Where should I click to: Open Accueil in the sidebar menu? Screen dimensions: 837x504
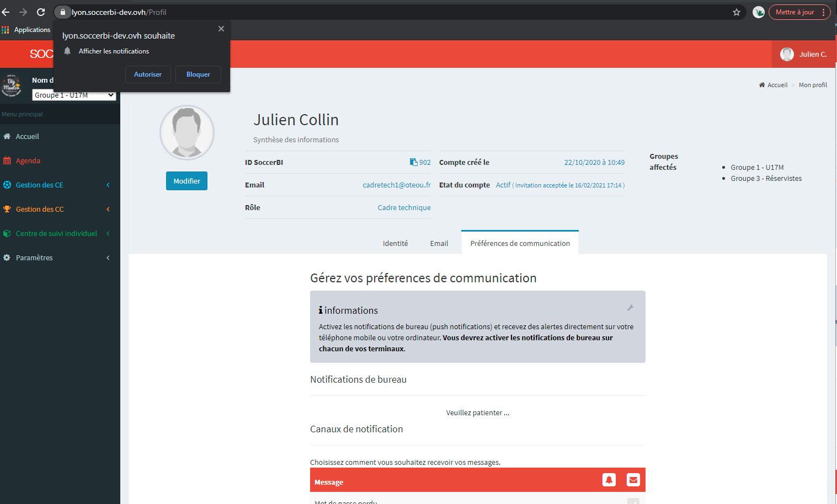click(x=27, y=136)
